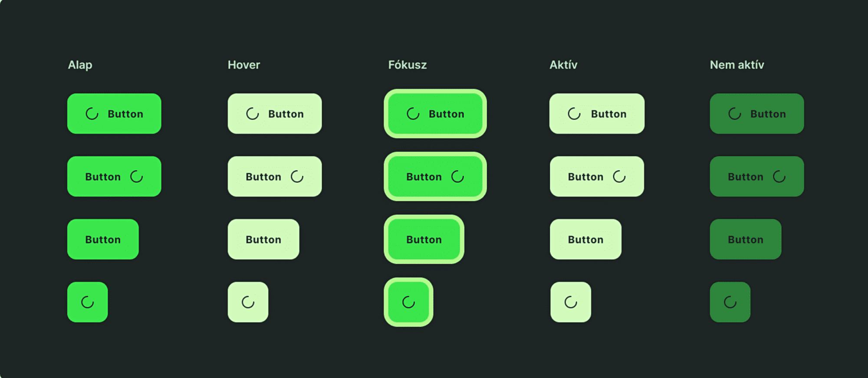Choose the icon-only button in Aktív column

coord(571,302)
